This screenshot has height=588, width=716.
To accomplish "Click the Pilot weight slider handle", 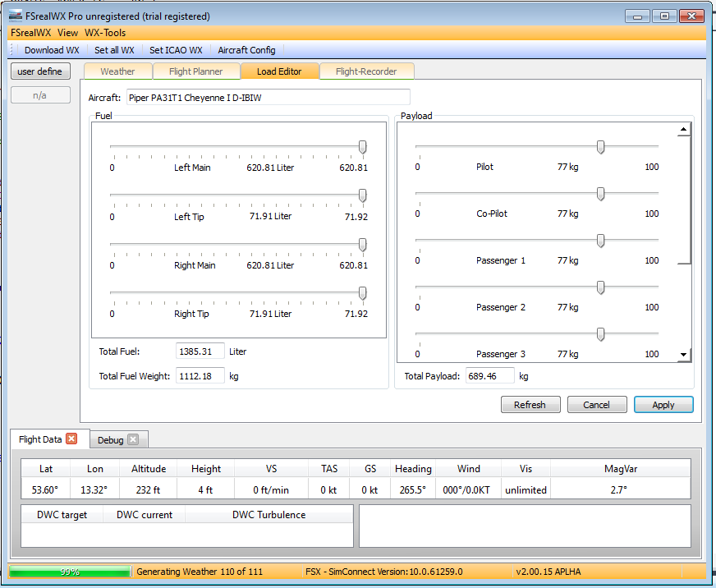I will pyautogui.click(x=600, y=147).
